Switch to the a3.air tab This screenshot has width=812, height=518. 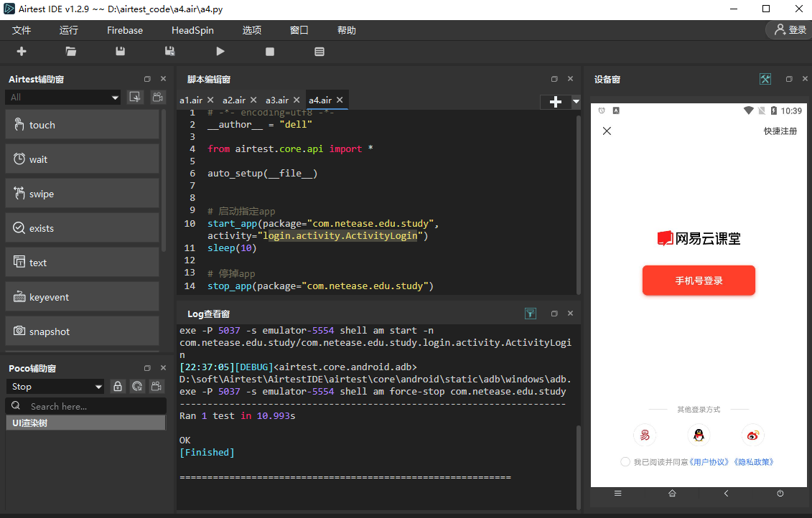coord(276,100)
